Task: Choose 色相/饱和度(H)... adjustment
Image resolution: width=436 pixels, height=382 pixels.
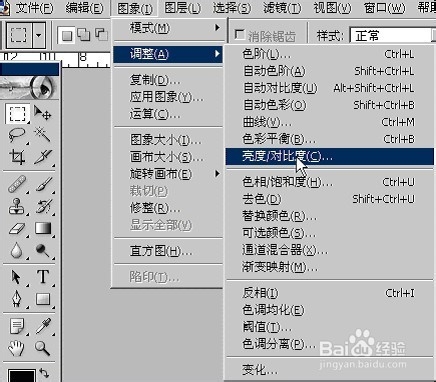Action: pyautogui.click(x=330, y=182)
